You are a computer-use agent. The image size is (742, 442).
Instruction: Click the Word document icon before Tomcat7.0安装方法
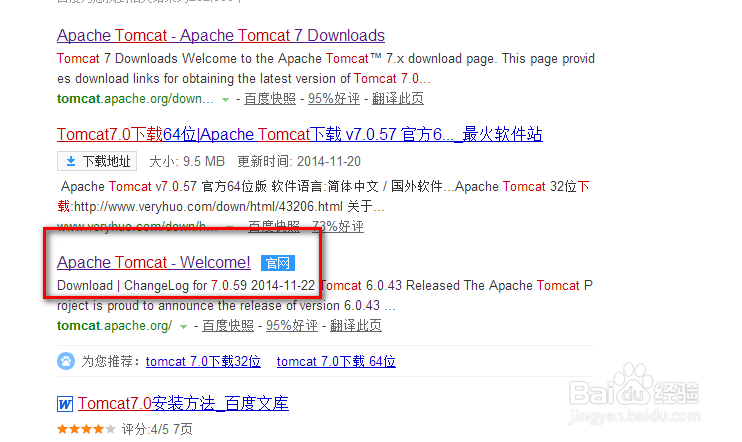pyautogui.click(x=65, y=404)
